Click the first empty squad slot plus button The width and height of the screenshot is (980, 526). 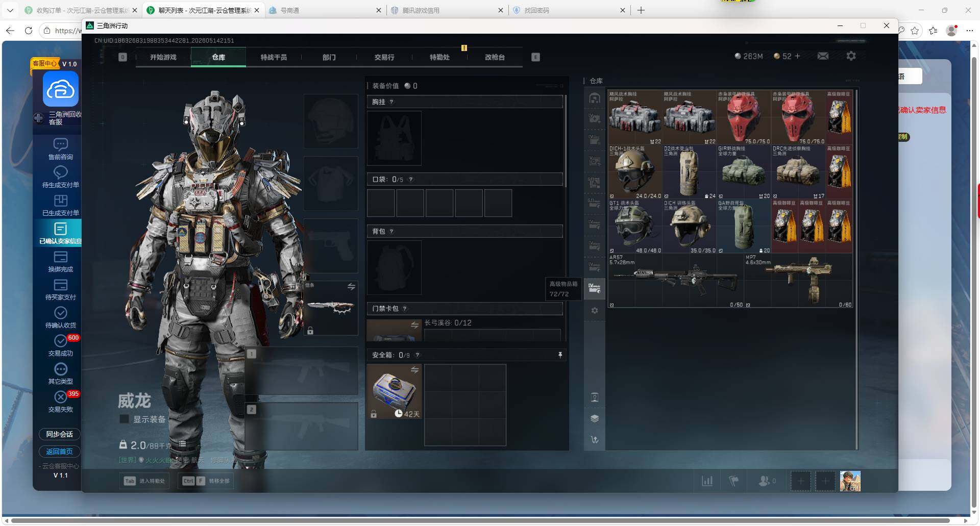pos(800,481)
